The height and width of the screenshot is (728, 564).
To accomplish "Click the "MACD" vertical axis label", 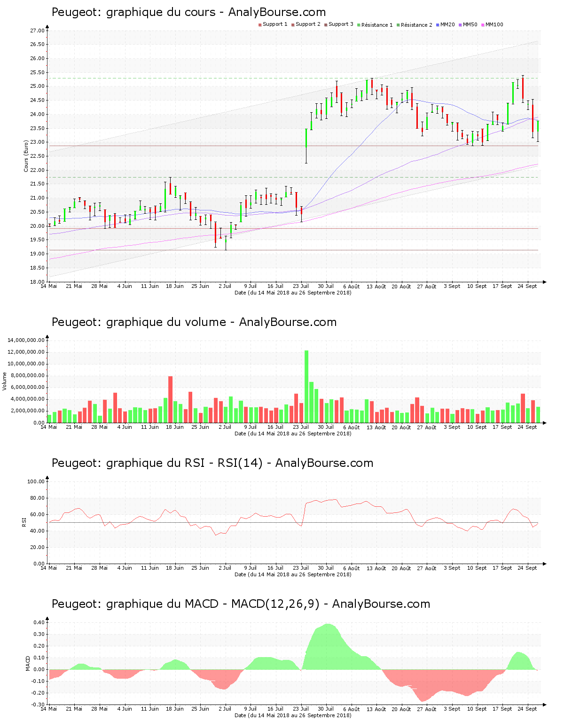I will (28, 663).
